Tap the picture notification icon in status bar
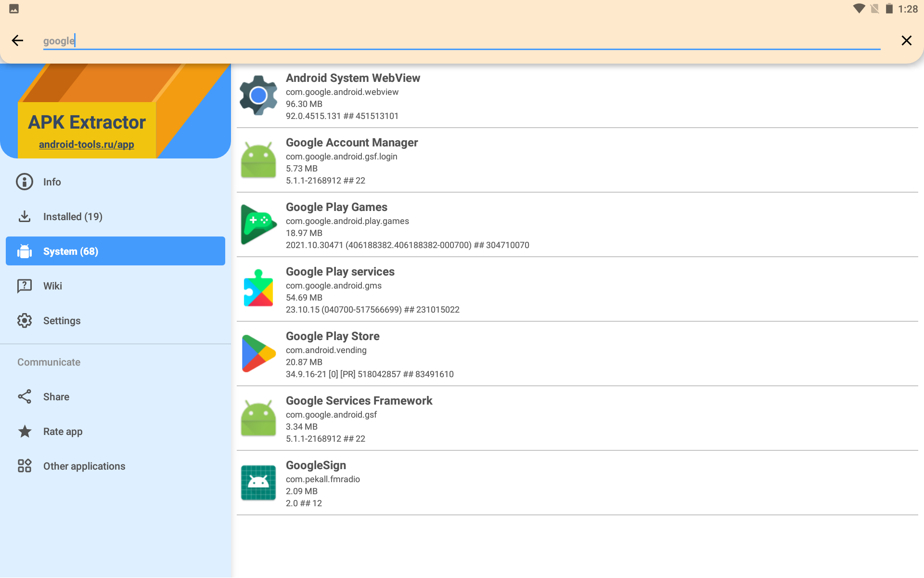This screenshot has height=578, width=924. (x=14, y=9)
